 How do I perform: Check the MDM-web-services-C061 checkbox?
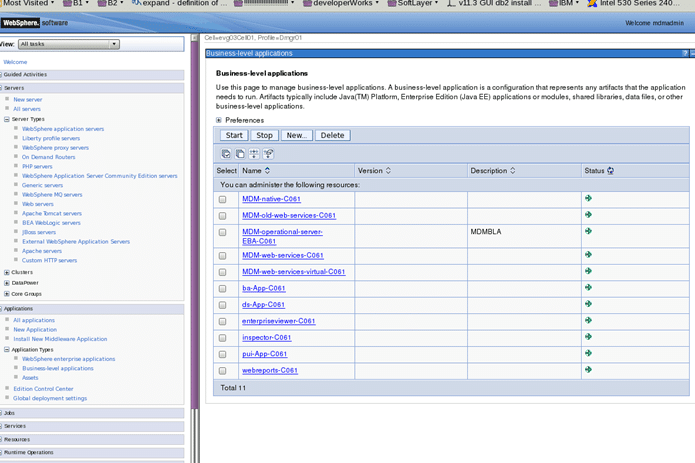223,256
